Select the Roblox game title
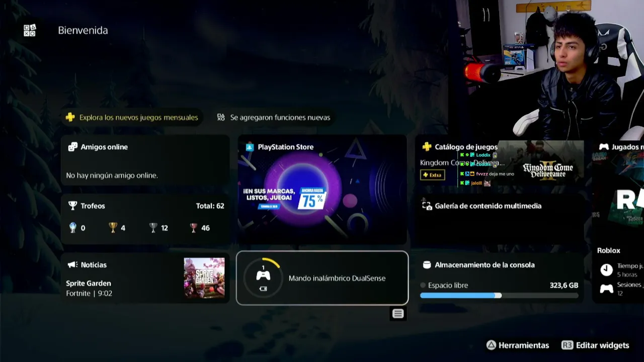This screenshot has height=362, width=644. tap(609, 250)
